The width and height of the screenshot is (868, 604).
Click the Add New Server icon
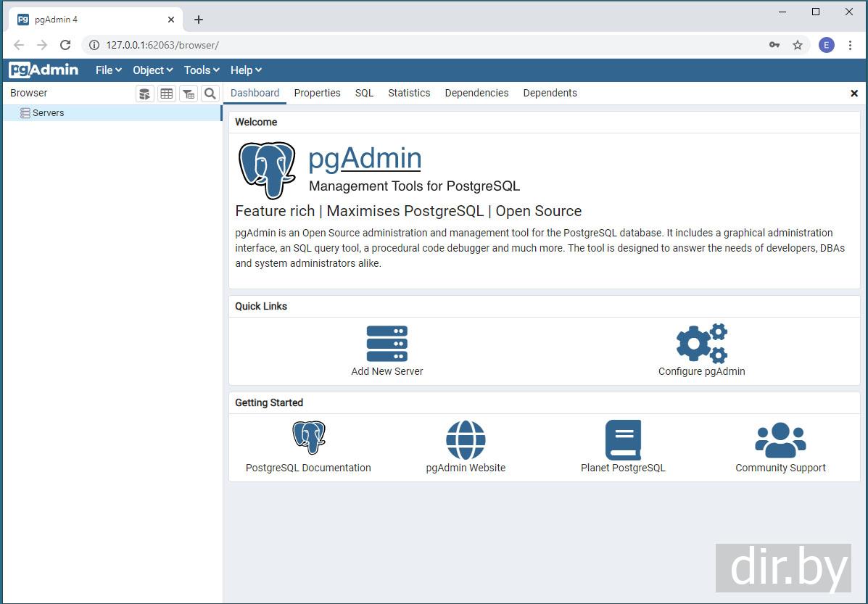(x=387, y=344)
